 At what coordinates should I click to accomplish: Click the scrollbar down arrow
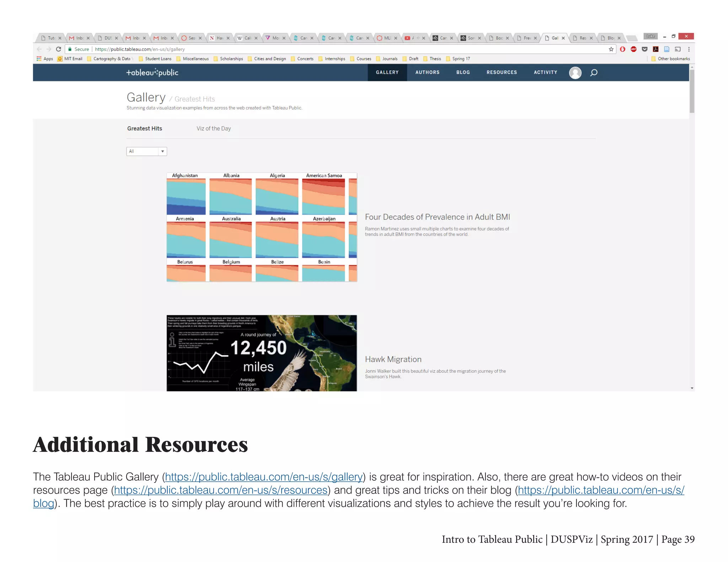(692, 388)
